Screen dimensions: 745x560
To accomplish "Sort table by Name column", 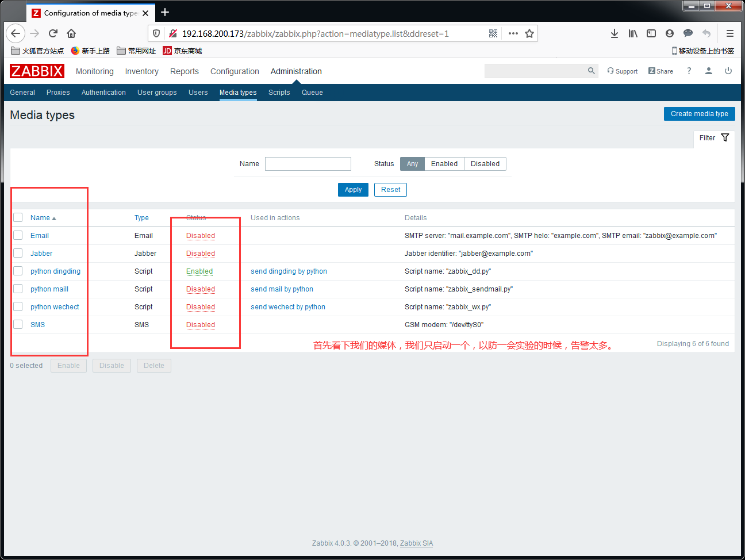I will pyautogui.click(x=43, y=218).
